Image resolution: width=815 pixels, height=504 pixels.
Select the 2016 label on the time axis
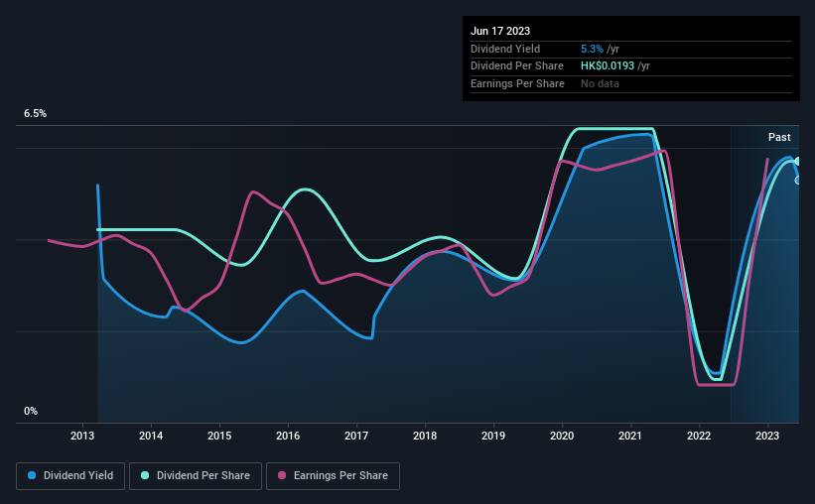click(x=288, y=436)
